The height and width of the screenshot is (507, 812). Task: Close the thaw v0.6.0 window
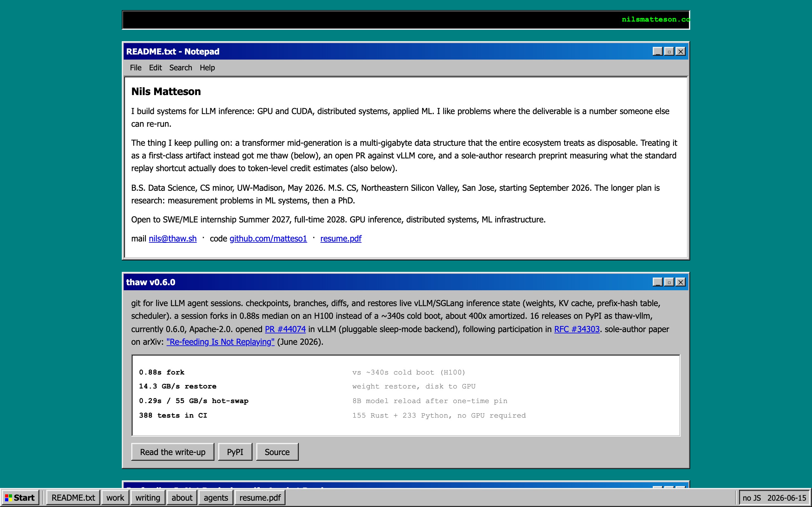point(680,282)
